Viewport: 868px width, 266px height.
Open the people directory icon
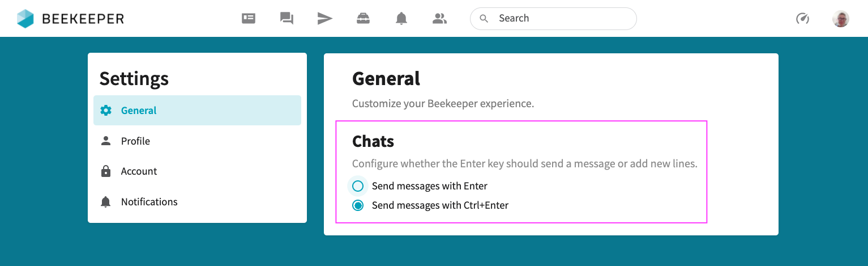coord(439,19)
